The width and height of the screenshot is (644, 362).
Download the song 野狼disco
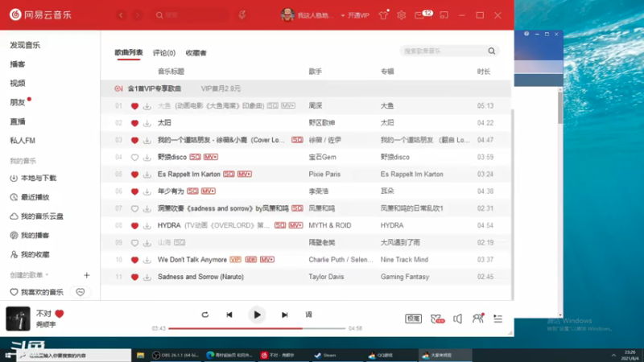[147, 157]
